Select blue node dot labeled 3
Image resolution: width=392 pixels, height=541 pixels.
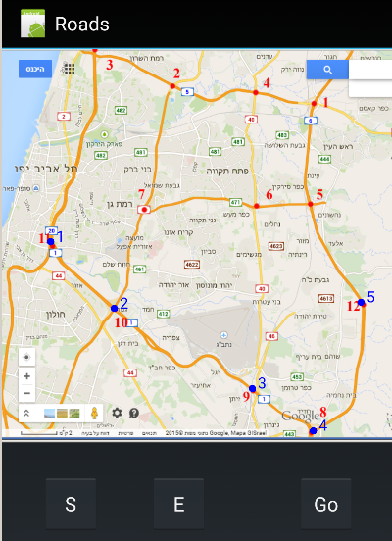tap(252, 389)
